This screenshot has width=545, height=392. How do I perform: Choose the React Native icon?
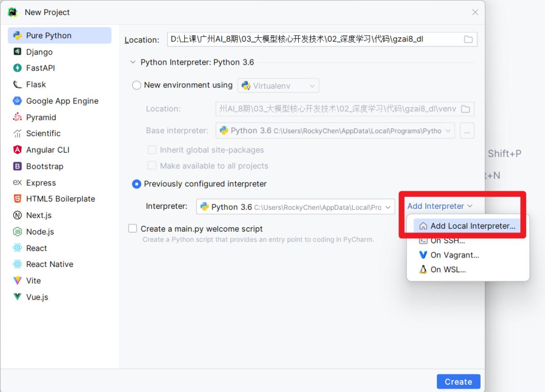[17, 264]
